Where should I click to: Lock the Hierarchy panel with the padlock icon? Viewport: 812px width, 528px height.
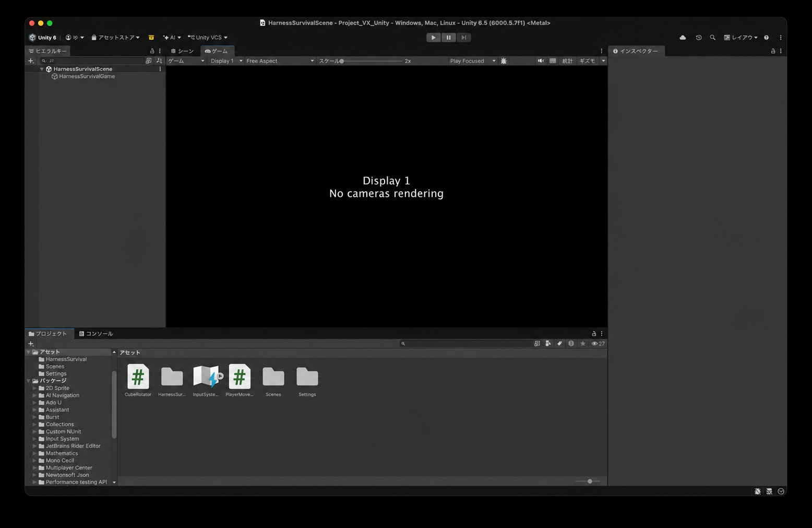pos(152,51)
